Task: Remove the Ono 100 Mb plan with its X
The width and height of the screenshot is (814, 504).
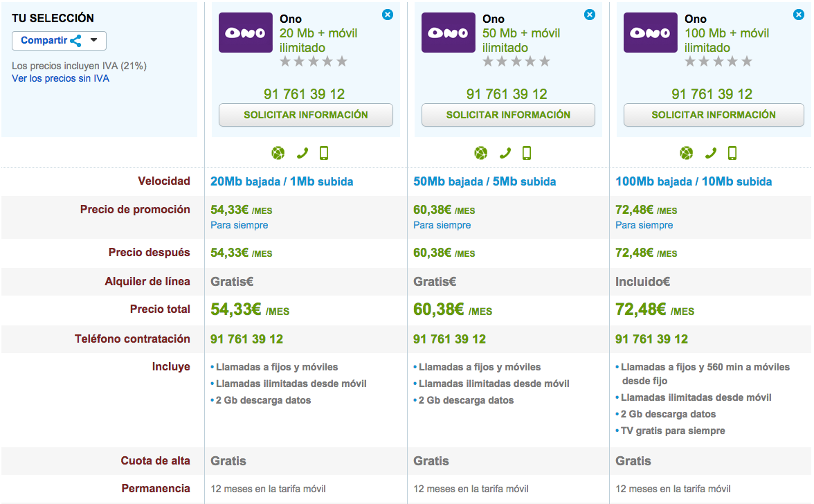Action: pos(799,15)
